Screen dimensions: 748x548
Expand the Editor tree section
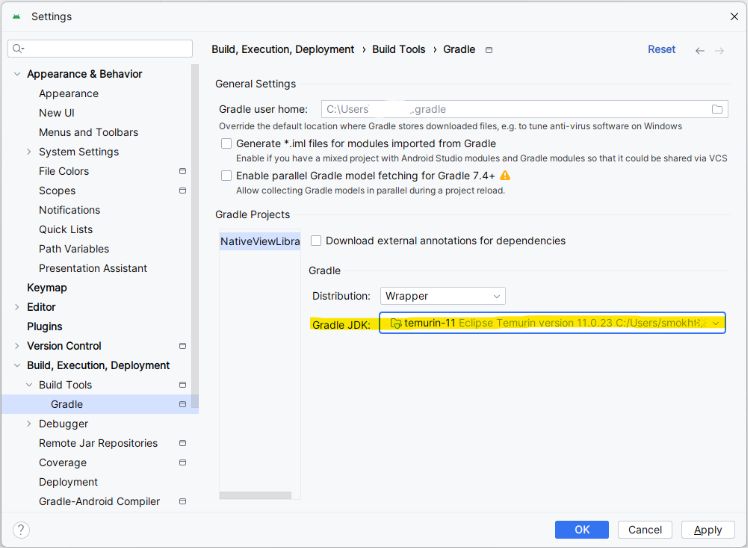tap(17, 307)
